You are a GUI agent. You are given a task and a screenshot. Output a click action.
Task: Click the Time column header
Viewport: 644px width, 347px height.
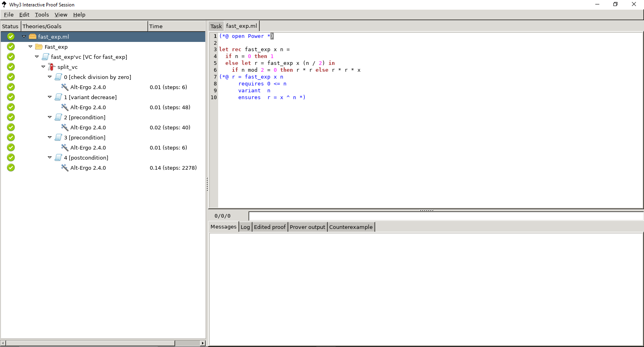tap(176, 26)
